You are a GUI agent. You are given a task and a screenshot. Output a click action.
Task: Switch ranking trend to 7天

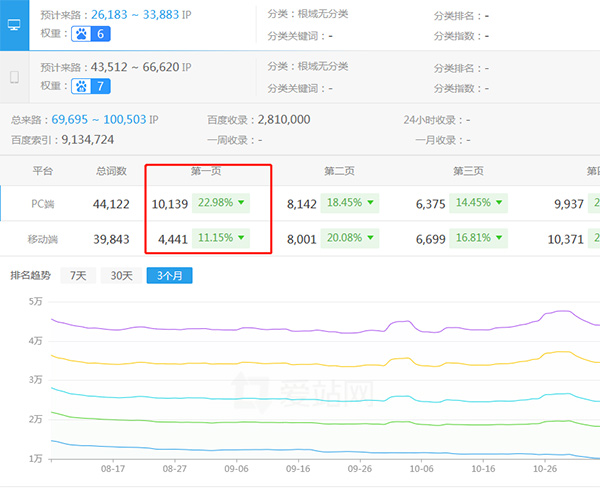[x=78, y=275]
